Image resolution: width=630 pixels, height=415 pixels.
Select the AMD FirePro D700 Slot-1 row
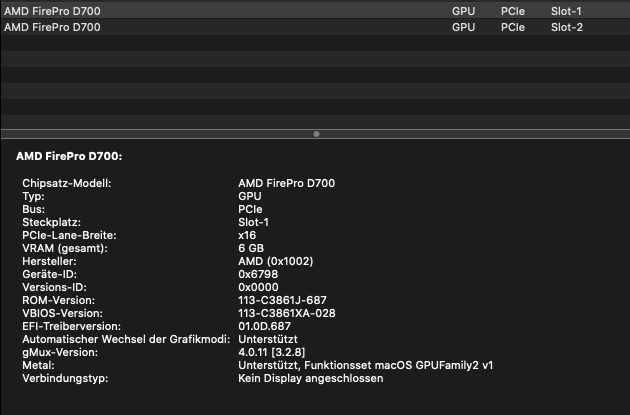[x=315, y=11]
